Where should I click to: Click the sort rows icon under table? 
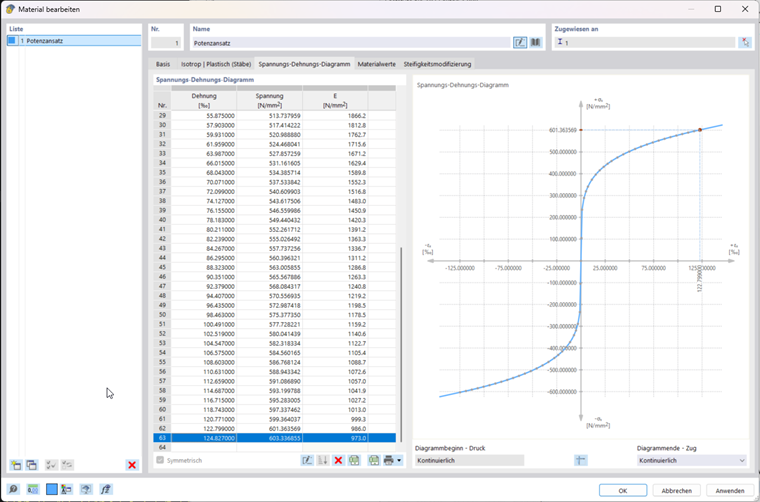pos(323,460)
